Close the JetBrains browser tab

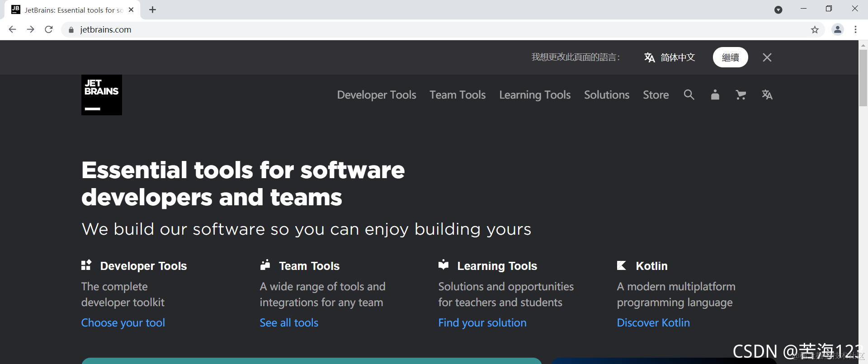point(131,9)
